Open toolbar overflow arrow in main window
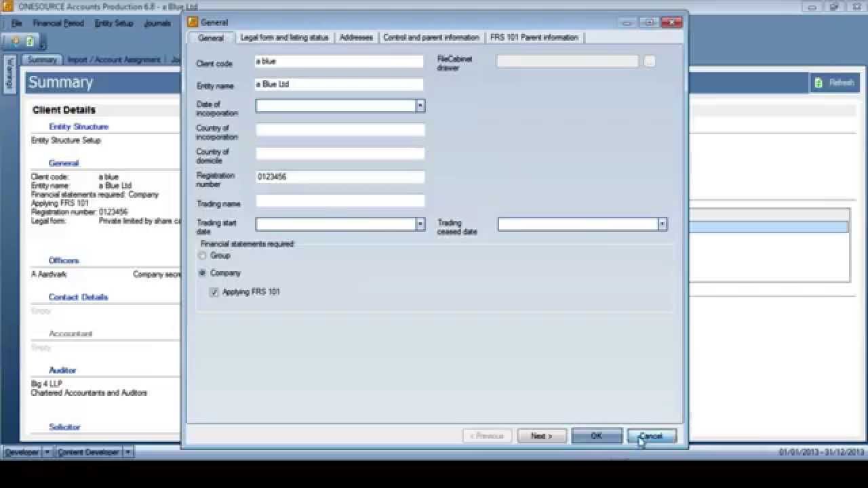This screenshot has height=488, width=868. (41, 45)
